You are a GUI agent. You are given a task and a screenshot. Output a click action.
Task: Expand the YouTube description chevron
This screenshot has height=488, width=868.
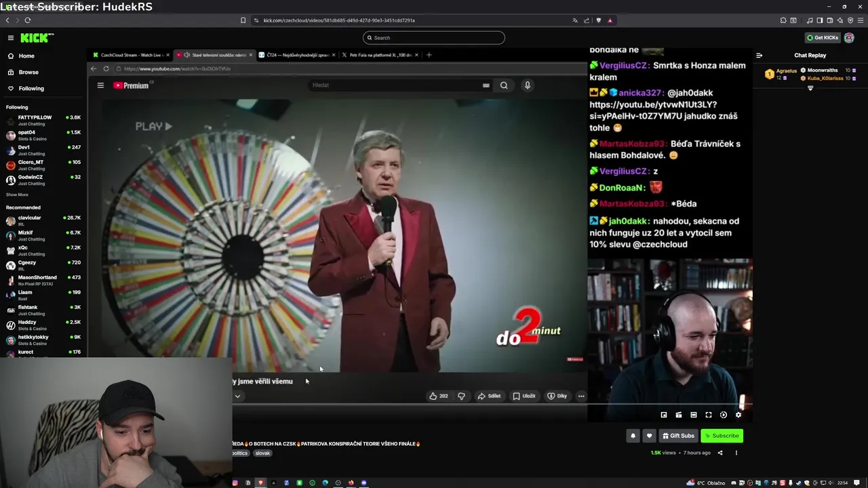(x=237, y=396)
